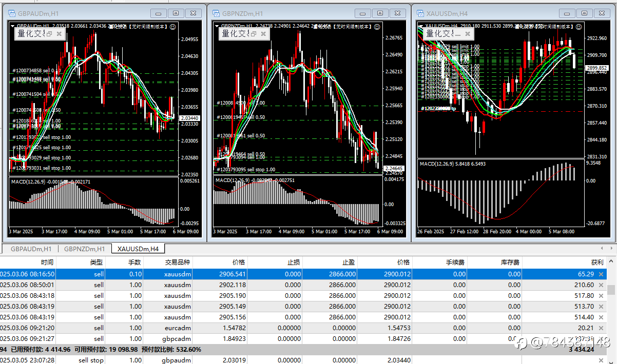Click order line #1201793031 sell stop on GBPAUDm
Viewport: 617px width, 364px height.
pyautogui.click(x=42, y=168)
